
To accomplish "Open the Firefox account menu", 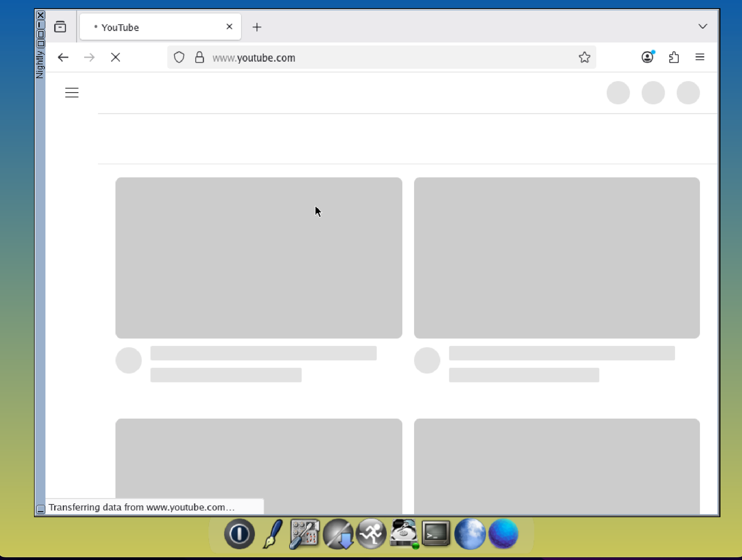I will coord(648,57).
